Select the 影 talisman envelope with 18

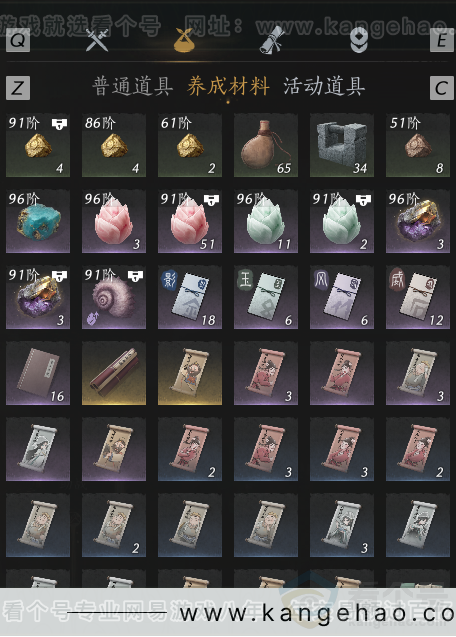coord(190,297)
